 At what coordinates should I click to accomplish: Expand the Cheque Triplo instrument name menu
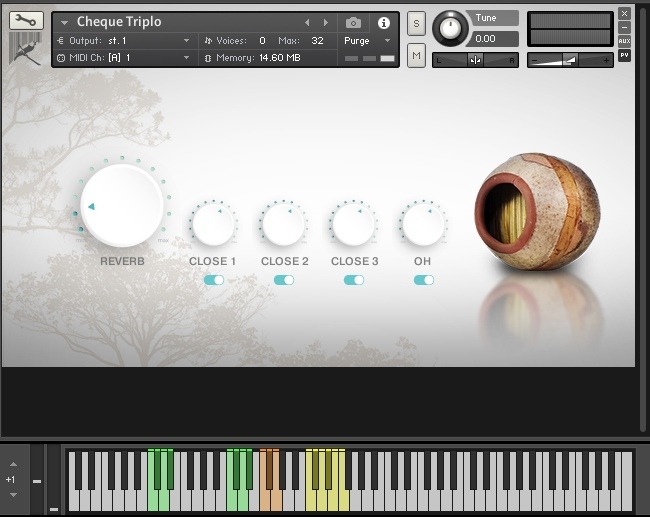(x=65, y=22)
